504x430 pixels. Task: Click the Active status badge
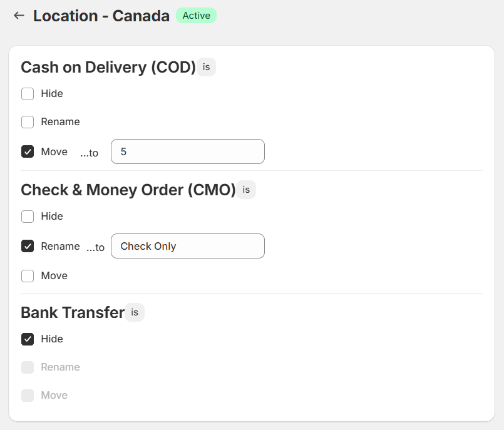coord(196,16)
